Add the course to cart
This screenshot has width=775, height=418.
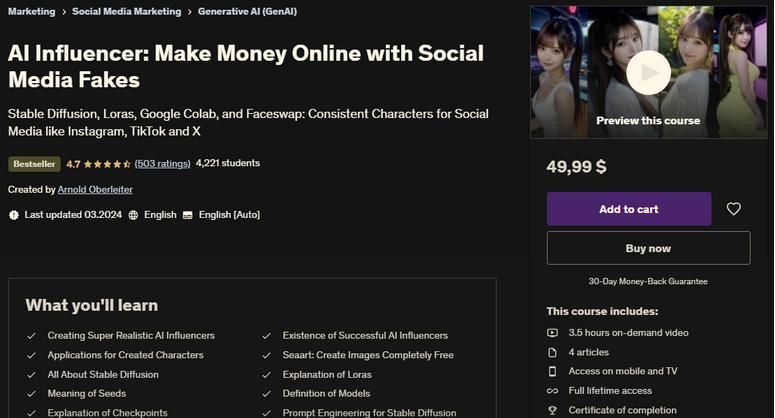click(x=628, y=209)
